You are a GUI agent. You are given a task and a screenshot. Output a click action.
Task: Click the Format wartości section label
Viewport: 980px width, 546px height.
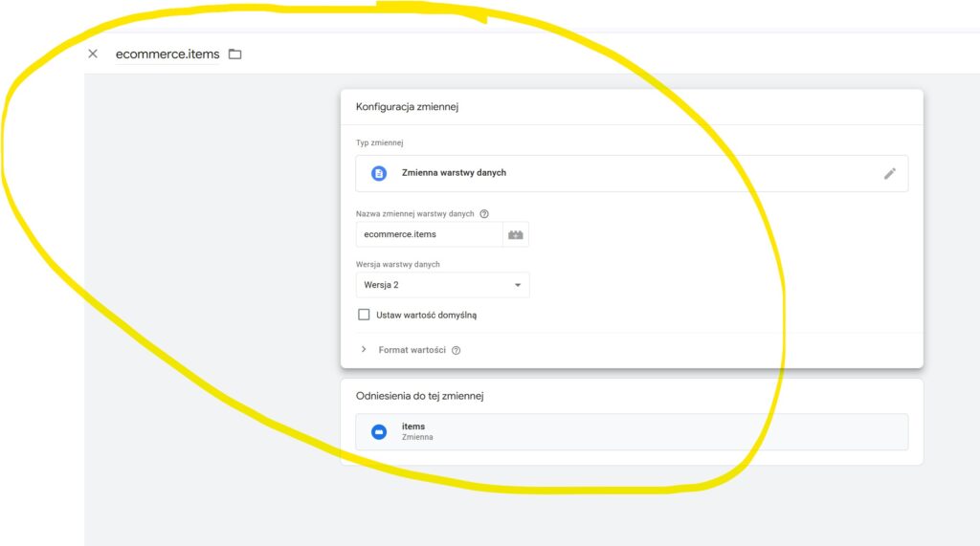412,350
